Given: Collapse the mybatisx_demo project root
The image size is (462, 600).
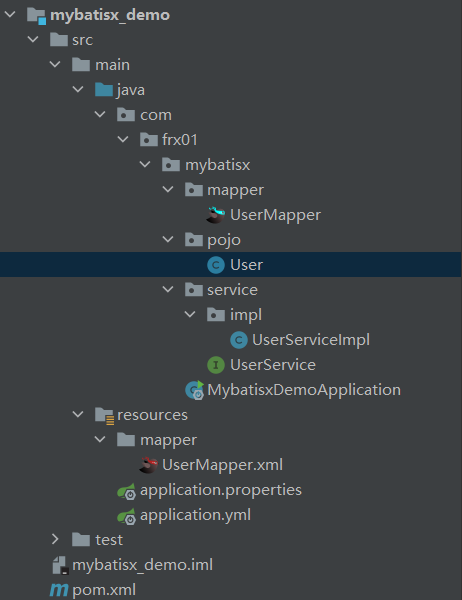Looking at the screenshot, I should 10,15.
